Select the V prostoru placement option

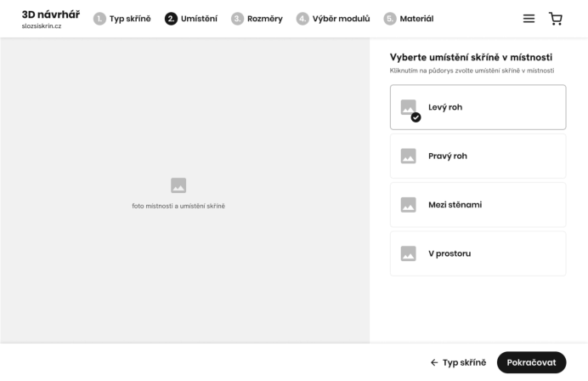pyautogui.click(x=478, y=253)
